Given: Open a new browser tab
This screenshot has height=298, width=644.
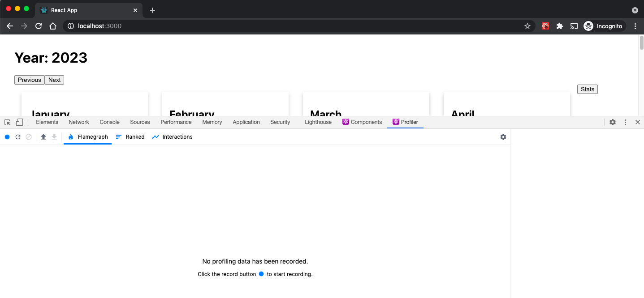Looking at the screenshot, I should pos(152,10).
